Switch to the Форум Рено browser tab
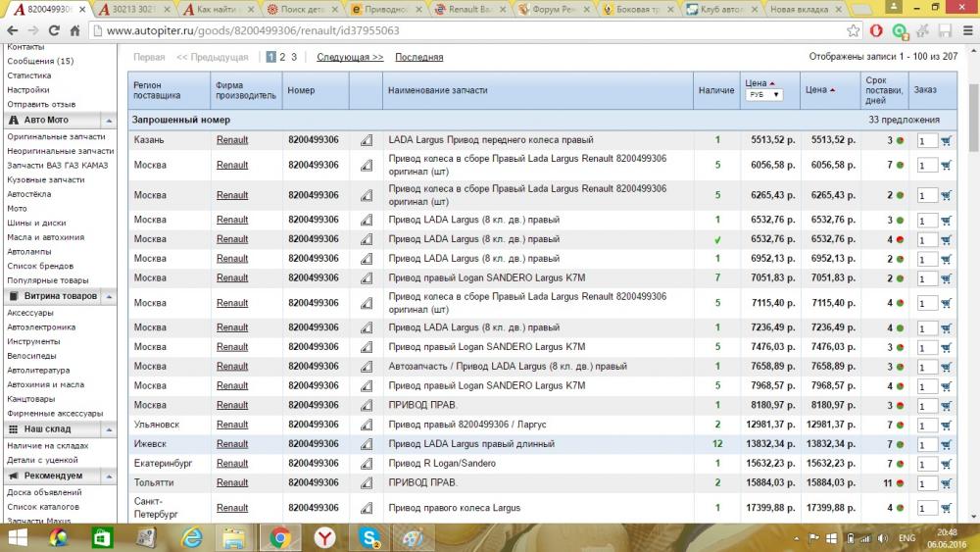 point(553,10)
